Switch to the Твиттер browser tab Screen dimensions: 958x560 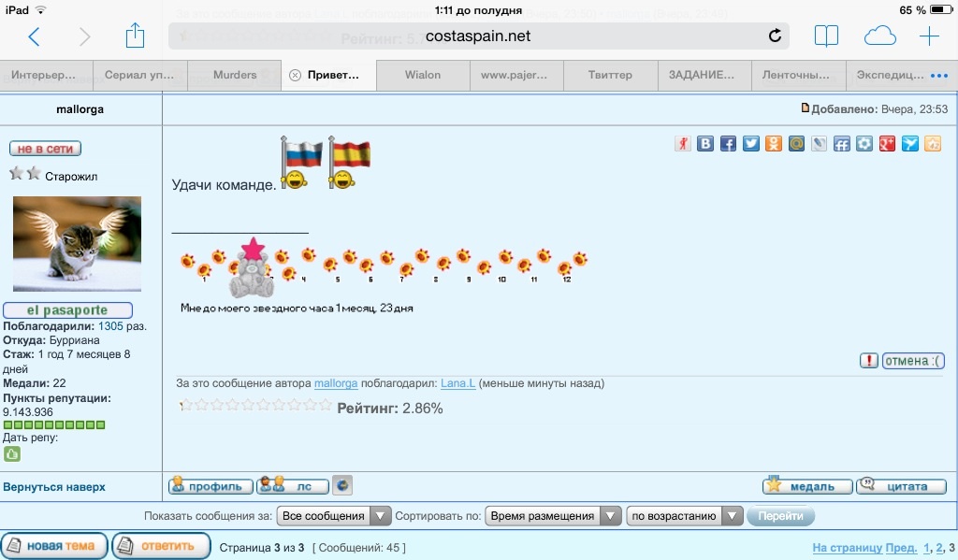610,75
